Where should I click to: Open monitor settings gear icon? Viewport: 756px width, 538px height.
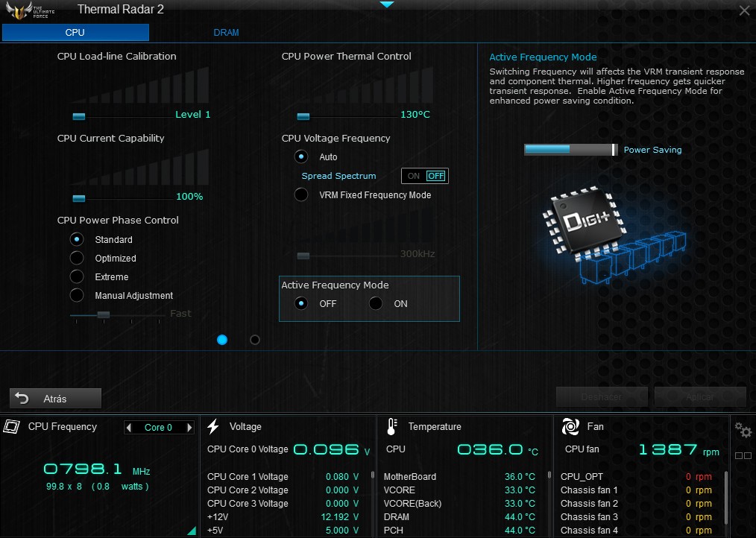743,429
